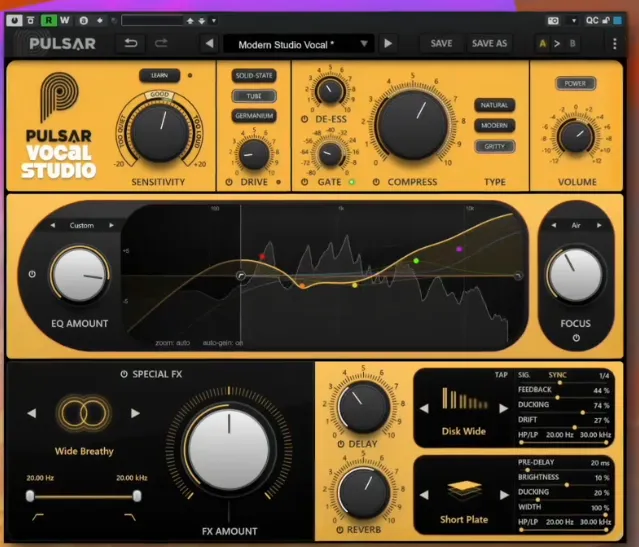Switch to state B
The width and height of the screenshot is (639, 547).
point(573,44)
